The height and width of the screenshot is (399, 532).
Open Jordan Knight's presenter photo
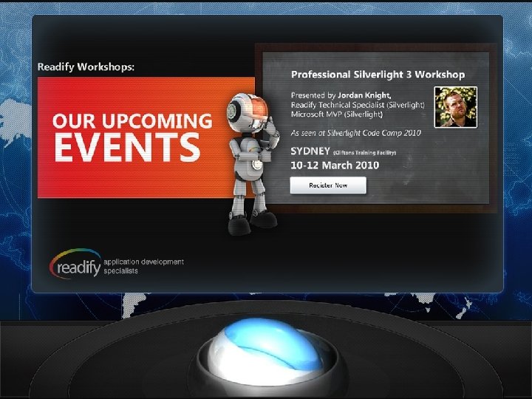[456, 107]
